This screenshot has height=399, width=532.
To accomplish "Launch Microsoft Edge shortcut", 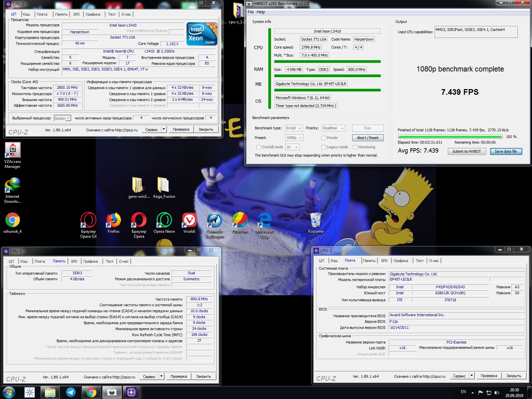I will tap(265, 225).
